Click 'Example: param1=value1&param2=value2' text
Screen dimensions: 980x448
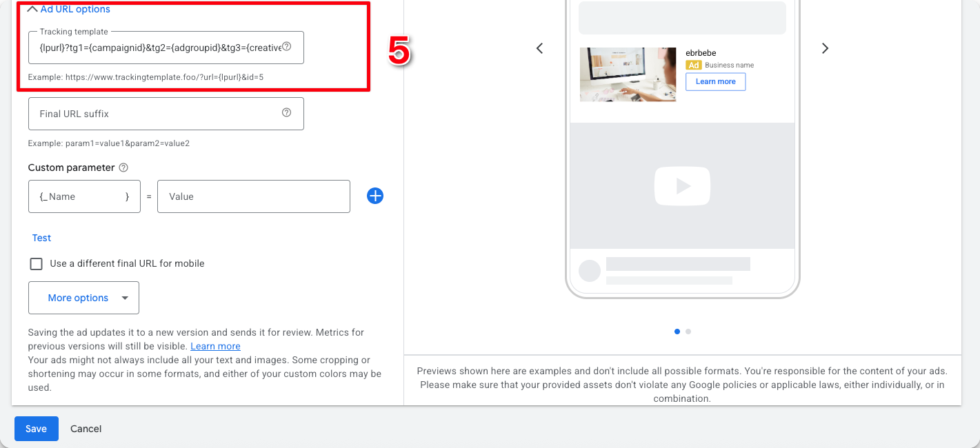coord(109,143)
